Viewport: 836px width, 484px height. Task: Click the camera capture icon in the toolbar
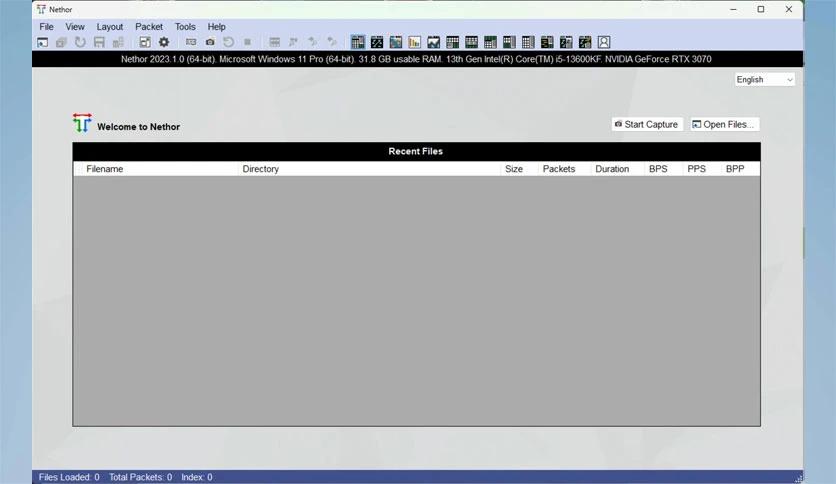click(x=210, y=42)
